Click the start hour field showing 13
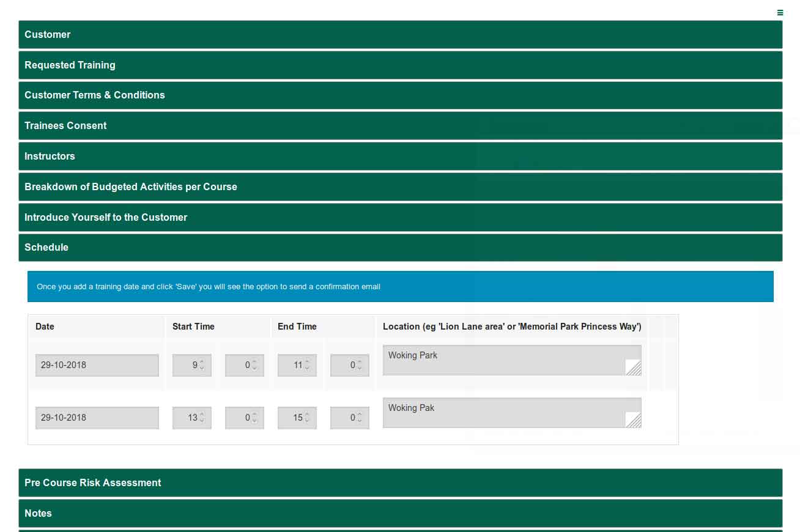 (x=192, y=418)
